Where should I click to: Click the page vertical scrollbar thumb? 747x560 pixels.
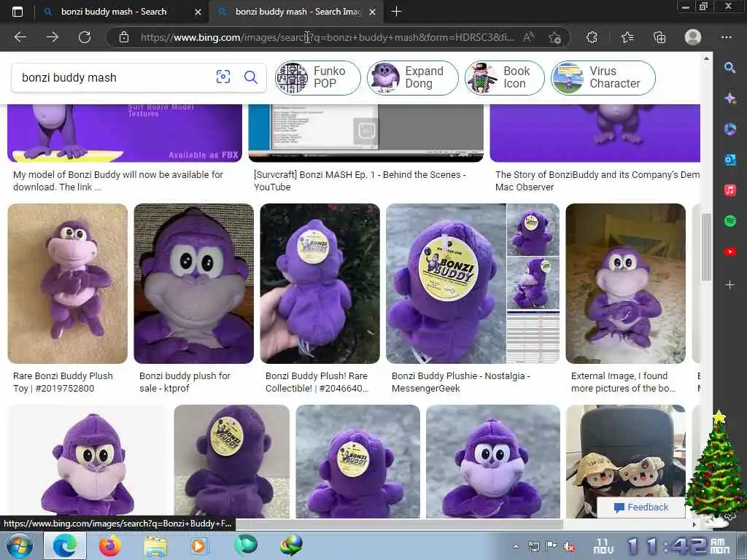(706, 246)
